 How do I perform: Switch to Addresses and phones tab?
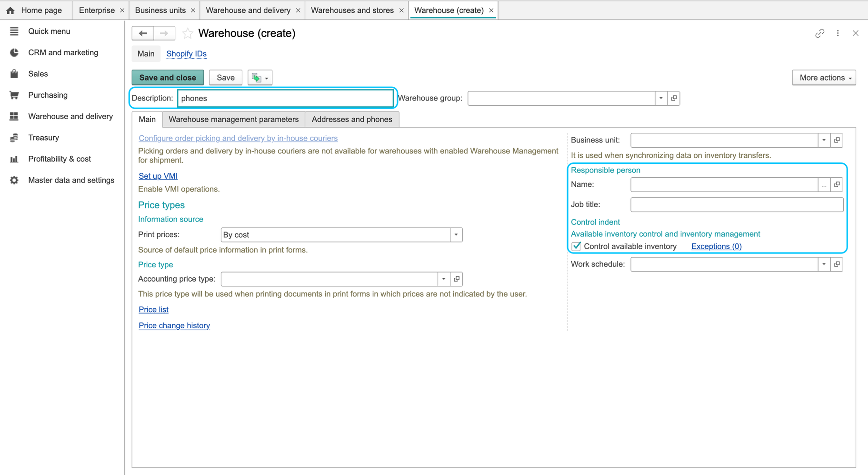tap(352, 119)
